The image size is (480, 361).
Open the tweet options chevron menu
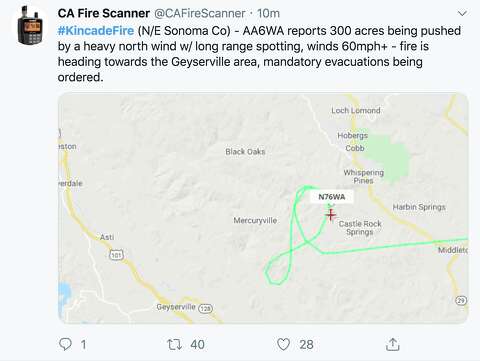[462, 14]
